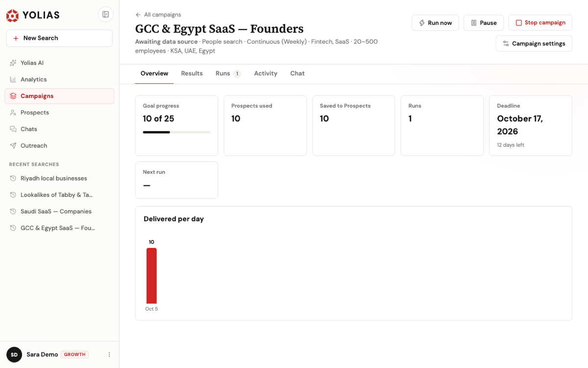Collapse the sidebar panel icon
Screen dimensions: 588x368
tap(105, 14)
